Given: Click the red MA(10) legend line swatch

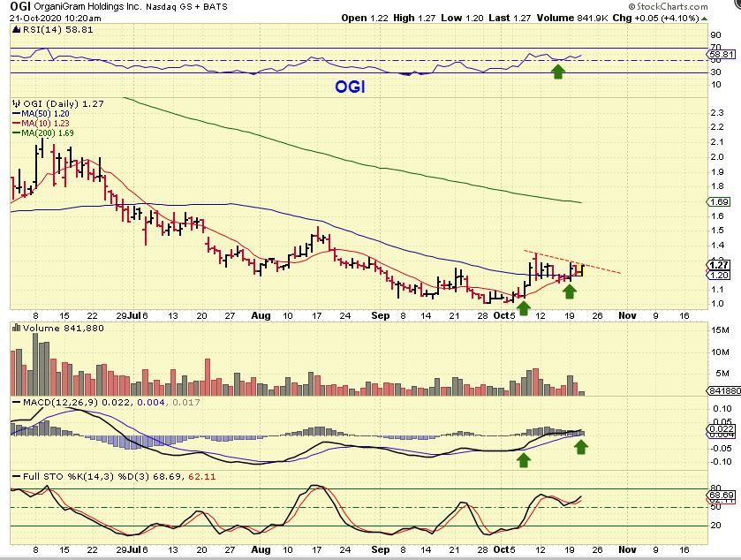Looking at the screenshot, I should point(17,124).
